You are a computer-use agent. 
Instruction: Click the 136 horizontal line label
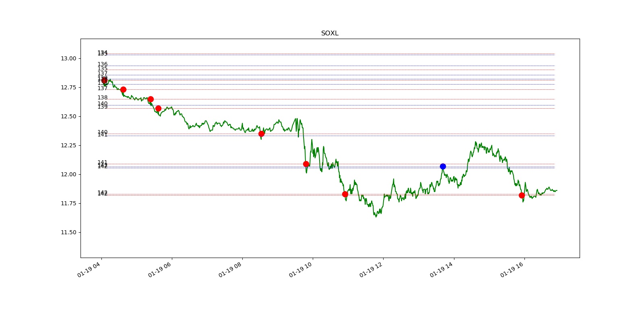pyautogui.click(x=102, y=64)
